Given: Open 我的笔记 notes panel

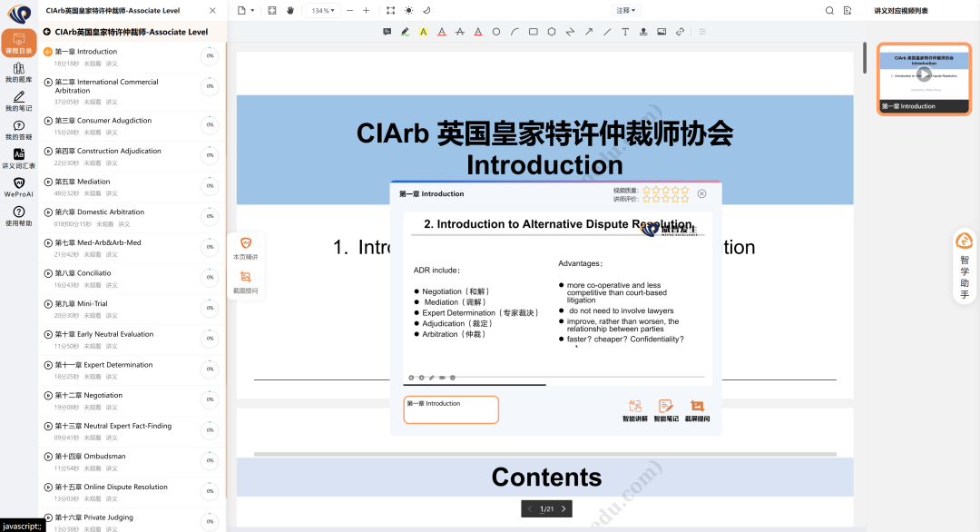Looking at the screenshot, I should click(x=18, y=102).
